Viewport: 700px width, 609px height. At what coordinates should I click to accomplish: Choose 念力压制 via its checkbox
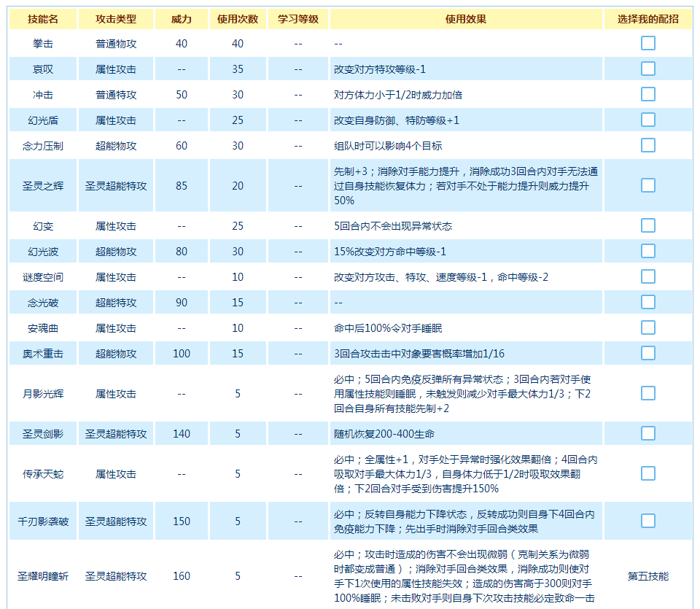pos(647,145)
